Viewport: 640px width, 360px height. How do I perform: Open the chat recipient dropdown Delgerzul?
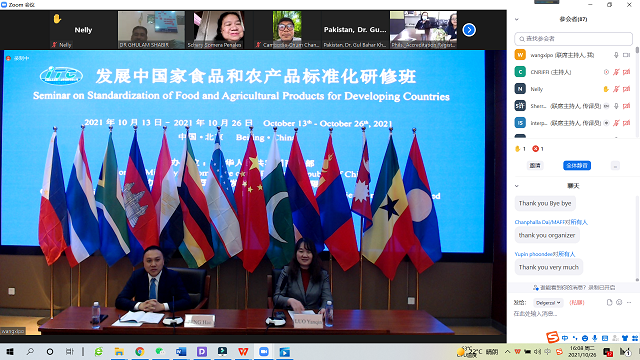click(x=548, y=303)
